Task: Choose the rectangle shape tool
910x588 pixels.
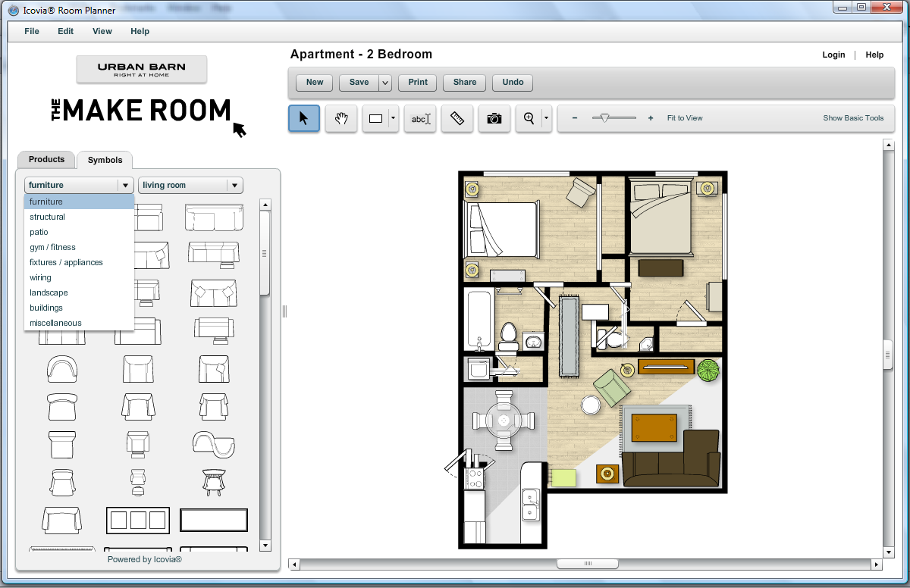Action: pos(375,118)
